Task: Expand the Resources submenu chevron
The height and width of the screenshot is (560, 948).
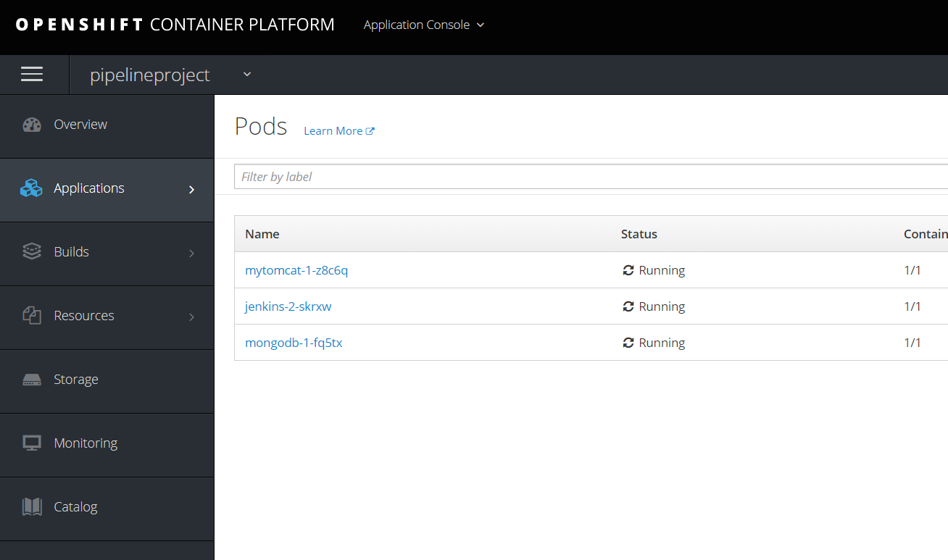Action: (x=191, y=317)
